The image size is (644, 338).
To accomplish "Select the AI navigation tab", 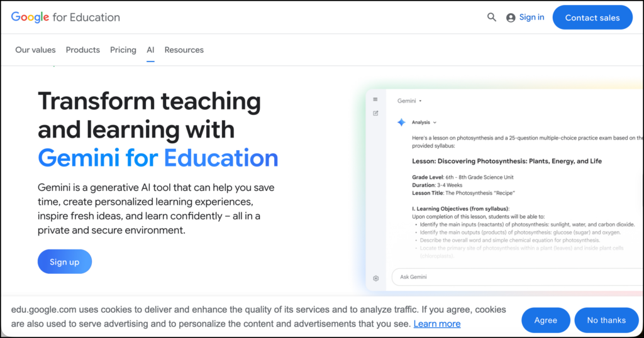I will pyautogui.click(x=150, y=50).
